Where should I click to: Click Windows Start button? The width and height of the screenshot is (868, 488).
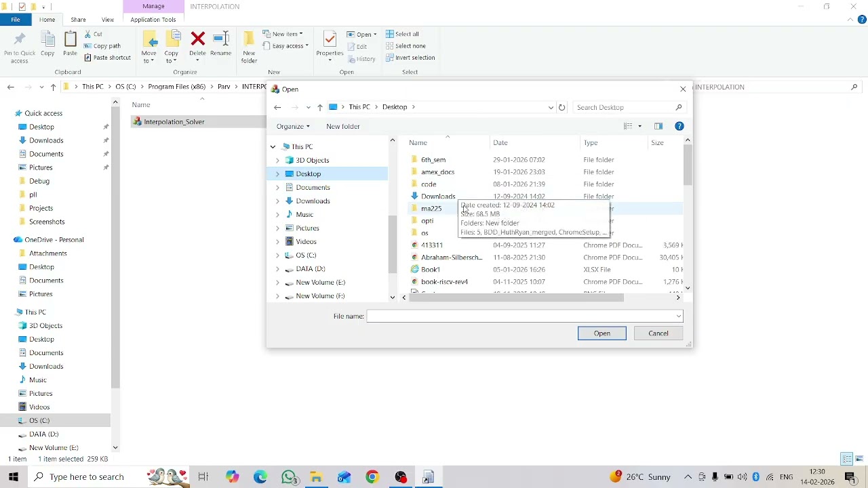point(13,477)
